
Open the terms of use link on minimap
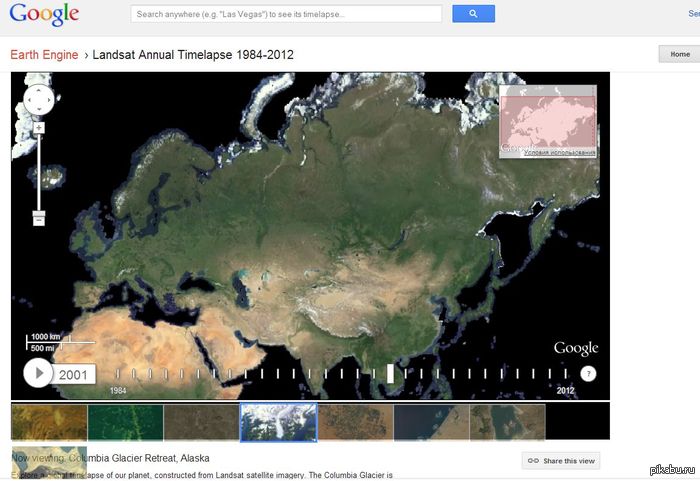(x=559, y=152)
